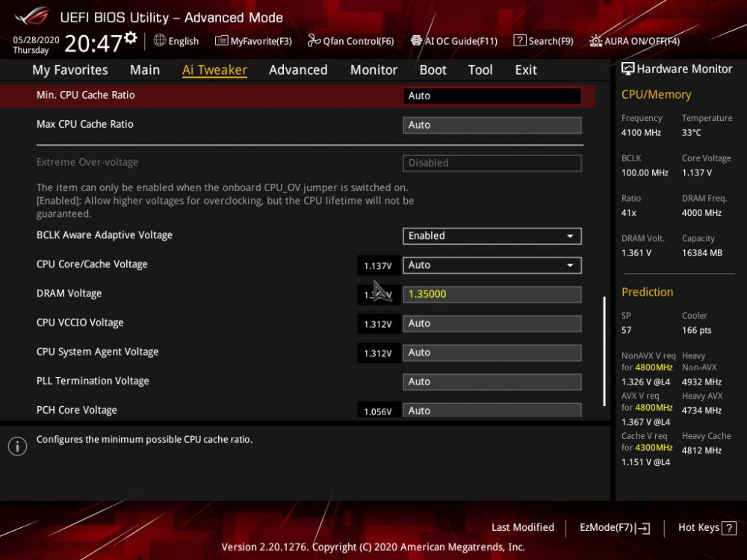Open the clock settings gear icon
The image size is (747, 560).
click(131, 37)
